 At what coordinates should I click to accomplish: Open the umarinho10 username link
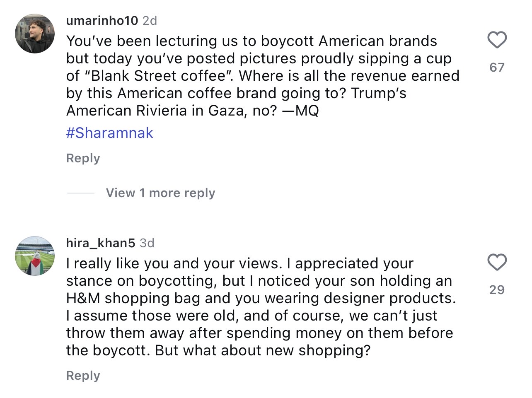tap(102, 21)
